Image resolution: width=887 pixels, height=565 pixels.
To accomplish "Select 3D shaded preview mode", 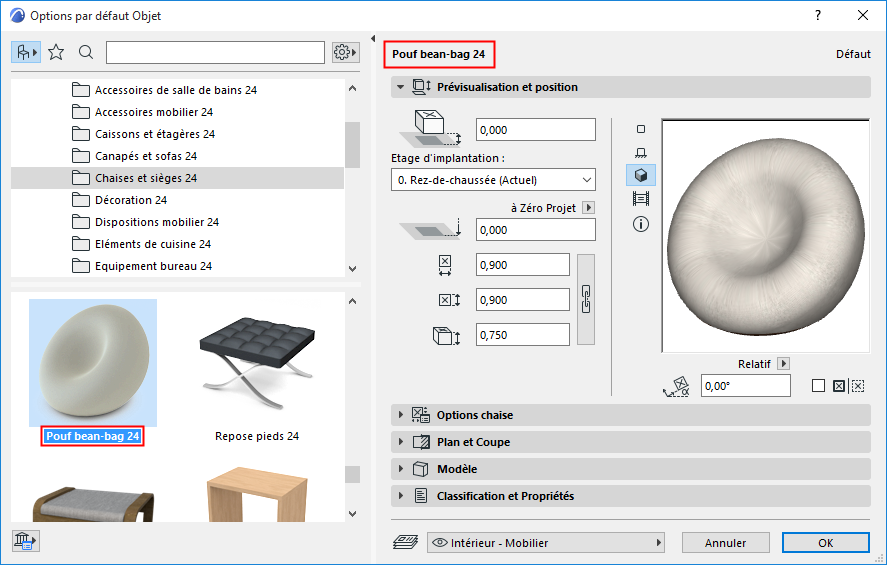I will coord(641,175).
